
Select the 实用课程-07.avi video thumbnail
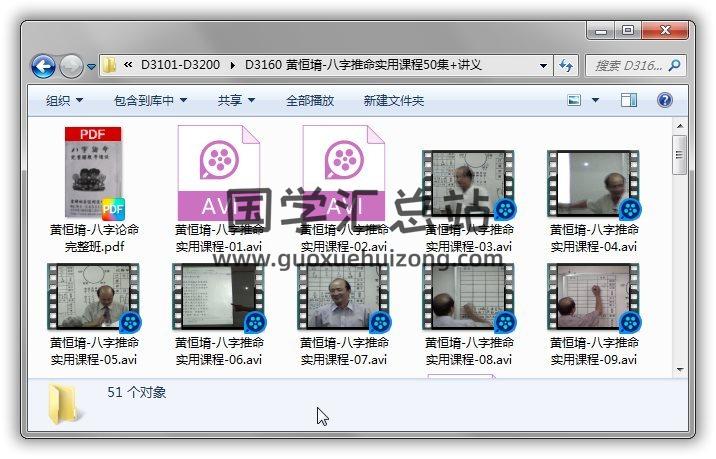click(x=344, y=297)
